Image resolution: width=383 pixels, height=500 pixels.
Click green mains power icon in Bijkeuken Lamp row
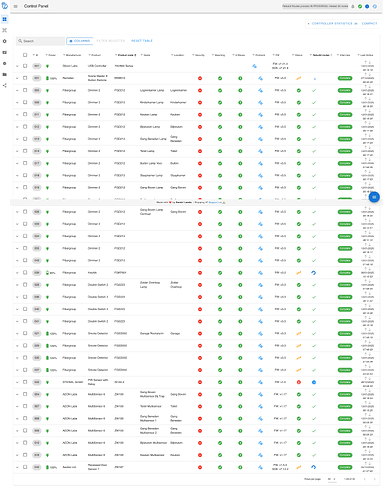[47, 127]
